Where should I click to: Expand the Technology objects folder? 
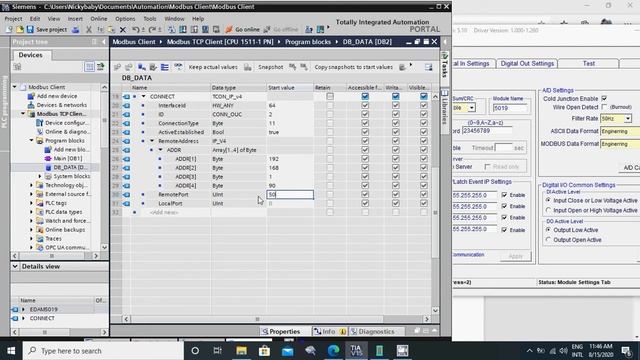tap(31, 185)
